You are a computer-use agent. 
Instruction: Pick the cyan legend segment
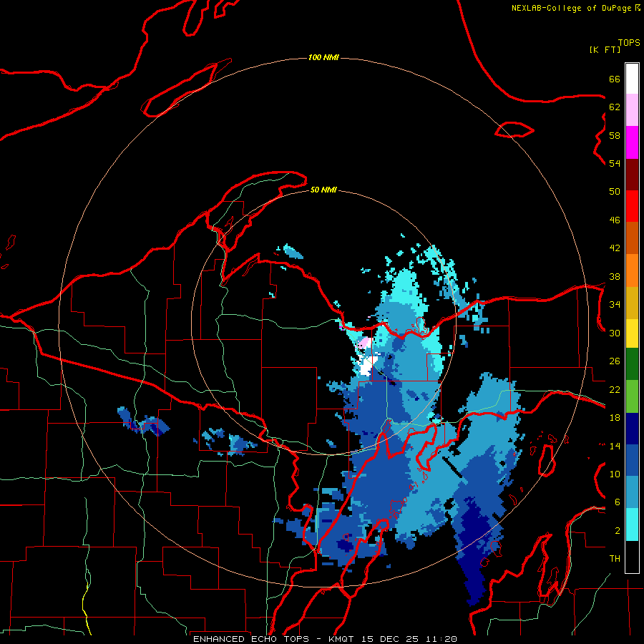(x=632, y=525)
